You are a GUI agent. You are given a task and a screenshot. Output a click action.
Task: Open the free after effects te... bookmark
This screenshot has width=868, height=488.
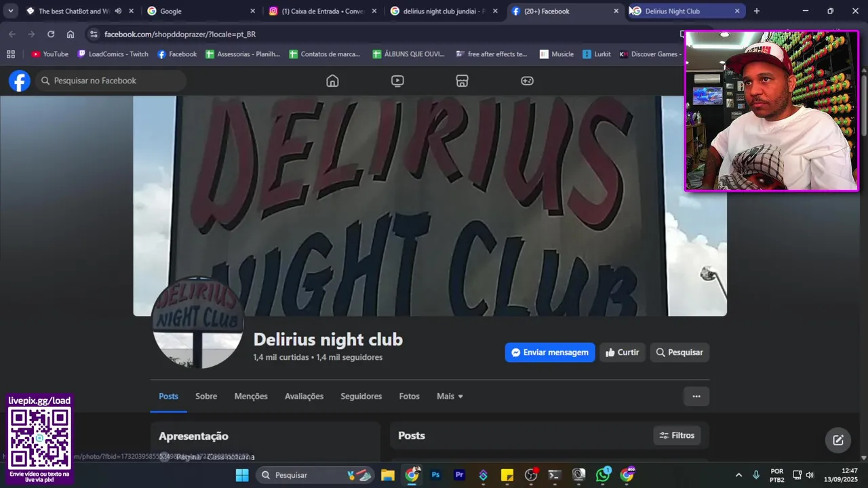492,54
